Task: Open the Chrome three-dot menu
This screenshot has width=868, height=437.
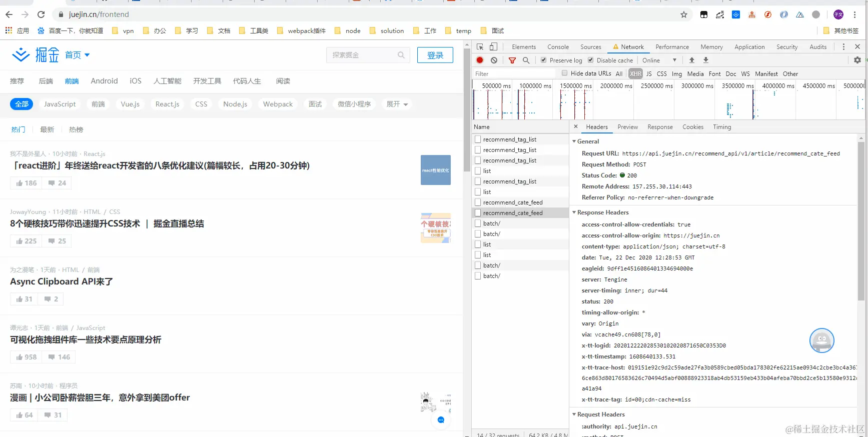Action: click(x=855, y=14)
